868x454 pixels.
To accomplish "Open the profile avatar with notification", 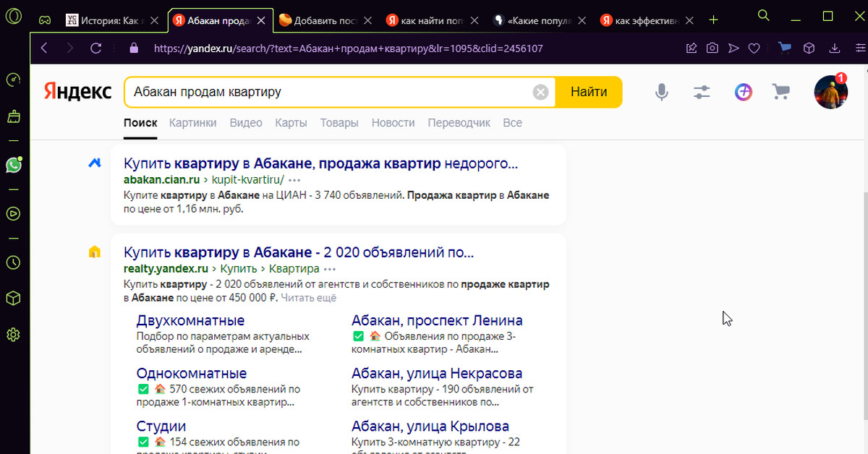I will click(830, 92).
